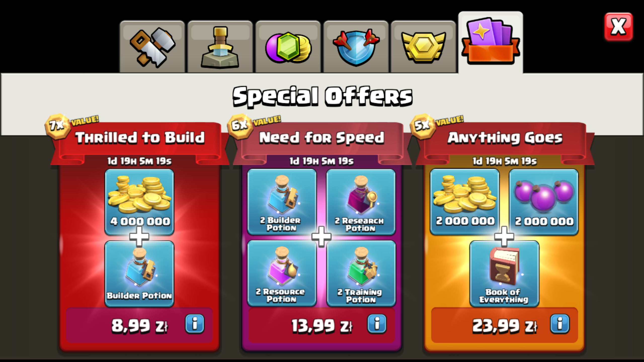
Task: Switch to the sword-in-stone shop tab
Action: point(220,47)
